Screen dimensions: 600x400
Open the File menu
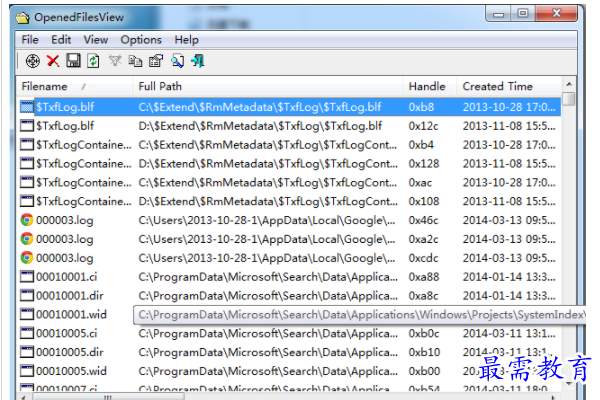[30, 40]
